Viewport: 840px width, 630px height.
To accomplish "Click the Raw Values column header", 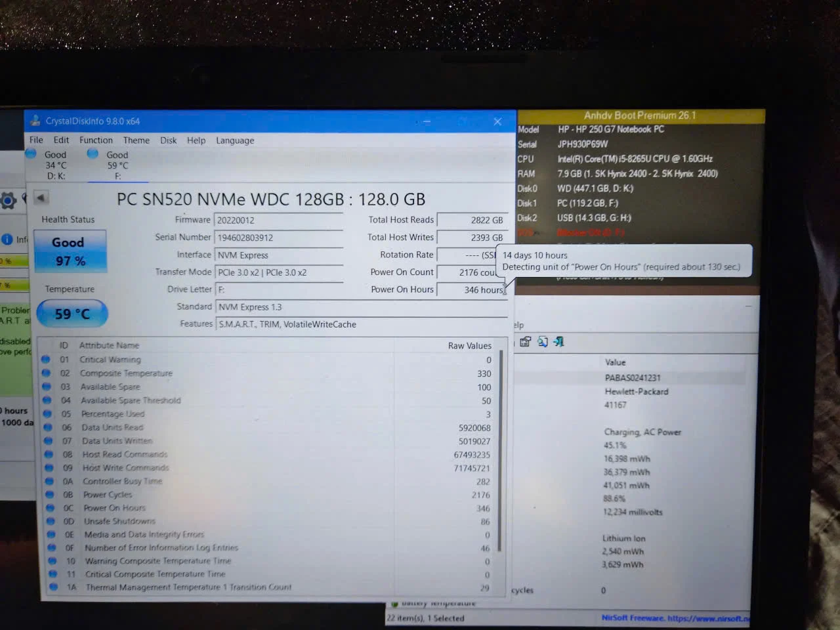I will click(x=469, y=345).
